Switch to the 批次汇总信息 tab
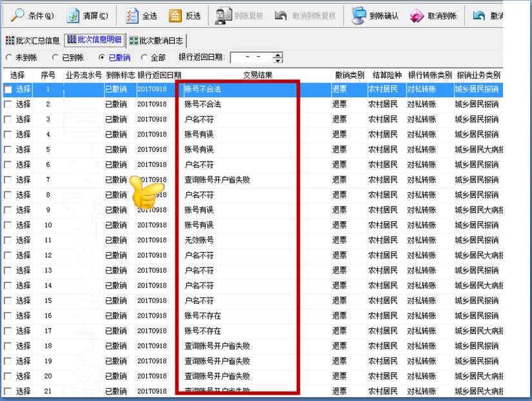Viewport: 532px width, 401px height. (x=33, y=41)
